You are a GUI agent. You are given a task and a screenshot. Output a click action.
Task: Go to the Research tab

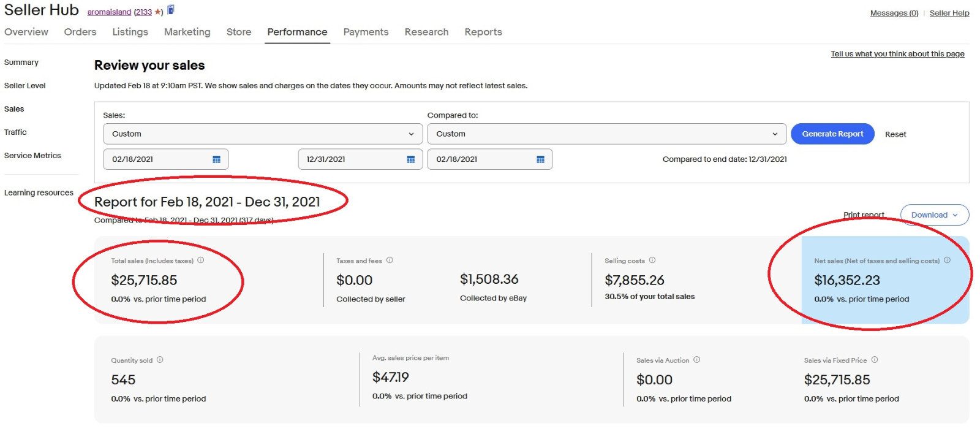tap(426, 32)
